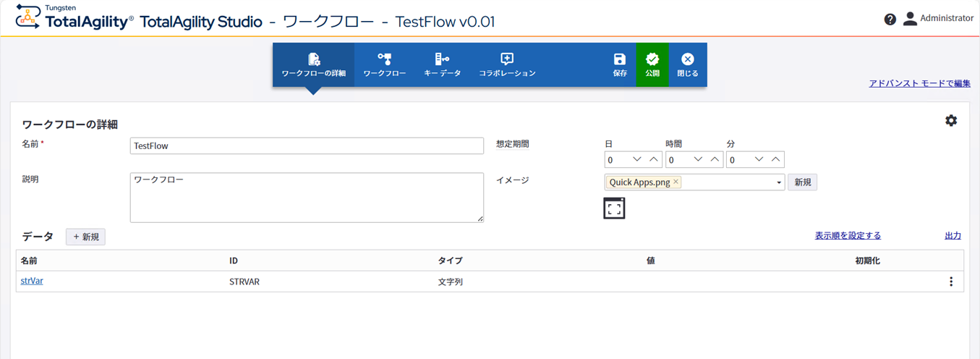Screen dimensions: 980x359
Task: Open the strVar row's three-dot menu
Action: click(x=951, y=282)
